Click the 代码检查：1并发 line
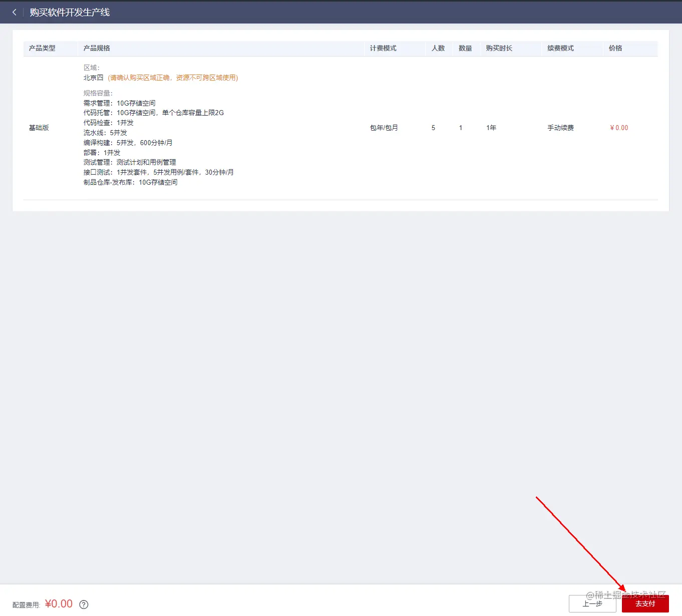 click(108, 123)
